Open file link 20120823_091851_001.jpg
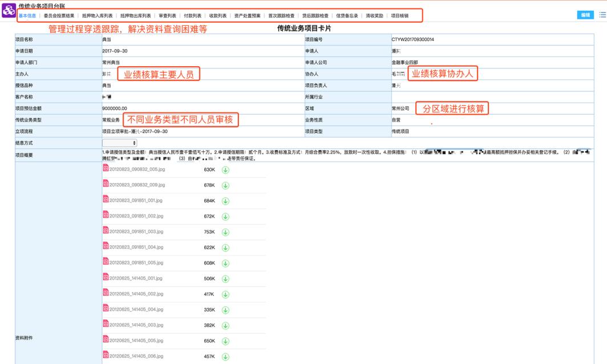Image resolution: width=607 pixels, height=364 pixels. [x=136, y=201]
